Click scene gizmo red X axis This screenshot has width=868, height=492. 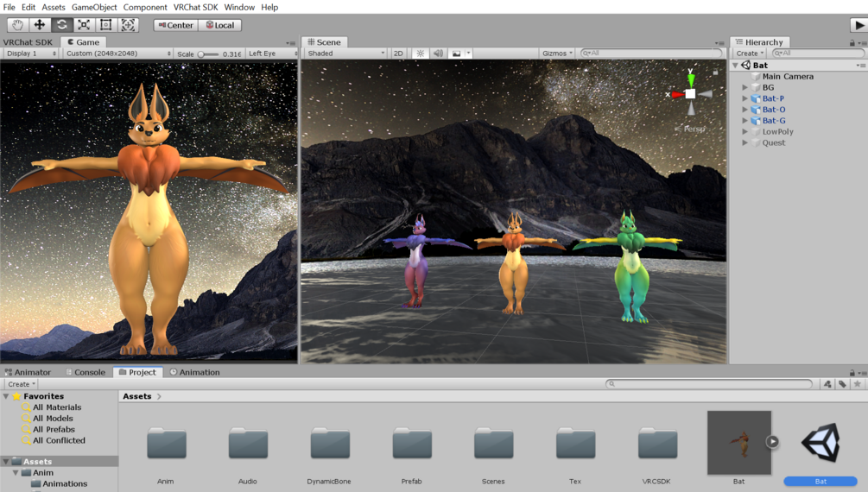(x=676, y=95)
